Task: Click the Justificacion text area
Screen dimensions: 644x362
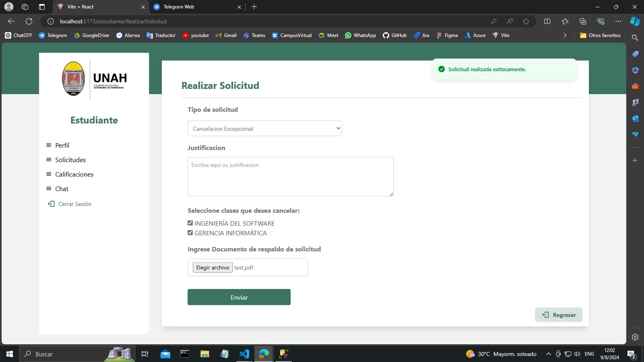Action: pyautogui.click(x=290, y=177)
